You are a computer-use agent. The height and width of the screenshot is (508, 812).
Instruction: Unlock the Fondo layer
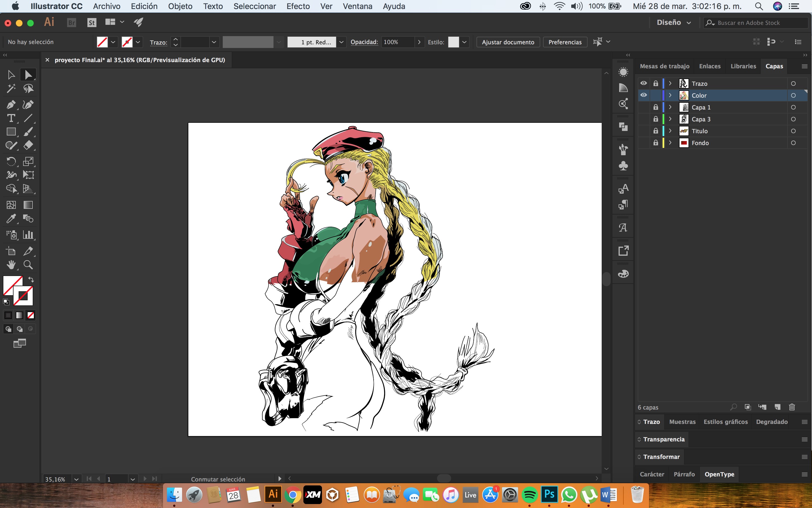pos(656,143)
